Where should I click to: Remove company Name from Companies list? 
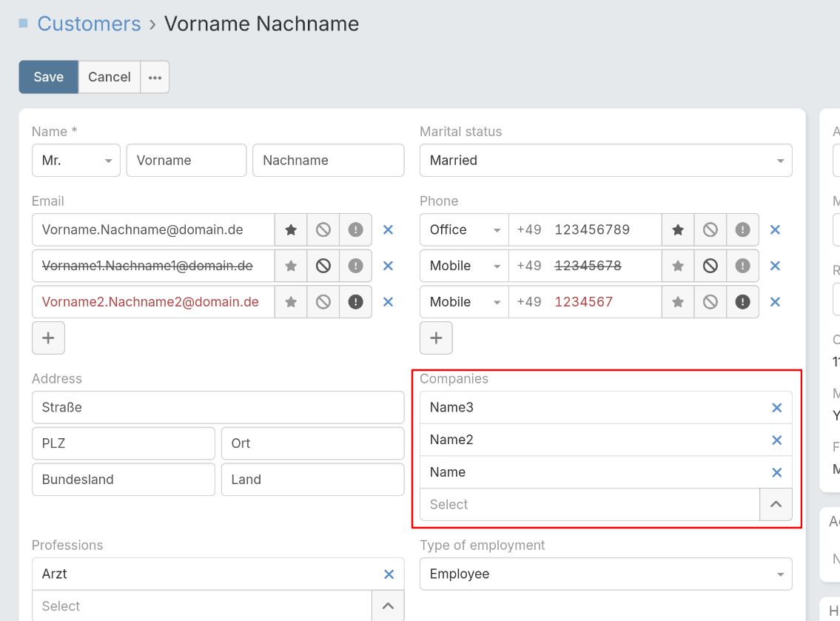777,472
